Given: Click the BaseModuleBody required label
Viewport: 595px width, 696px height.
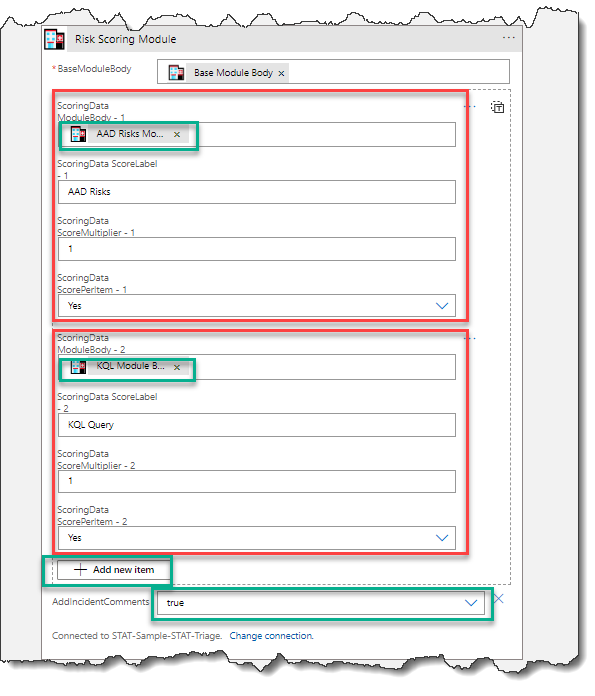Looking at the screenshot, I should (92, 69).
